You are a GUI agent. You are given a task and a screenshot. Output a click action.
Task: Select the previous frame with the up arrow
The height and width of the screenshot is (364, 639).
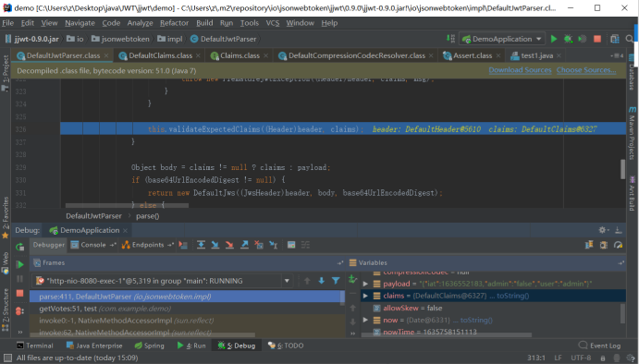tap(307, 281)
